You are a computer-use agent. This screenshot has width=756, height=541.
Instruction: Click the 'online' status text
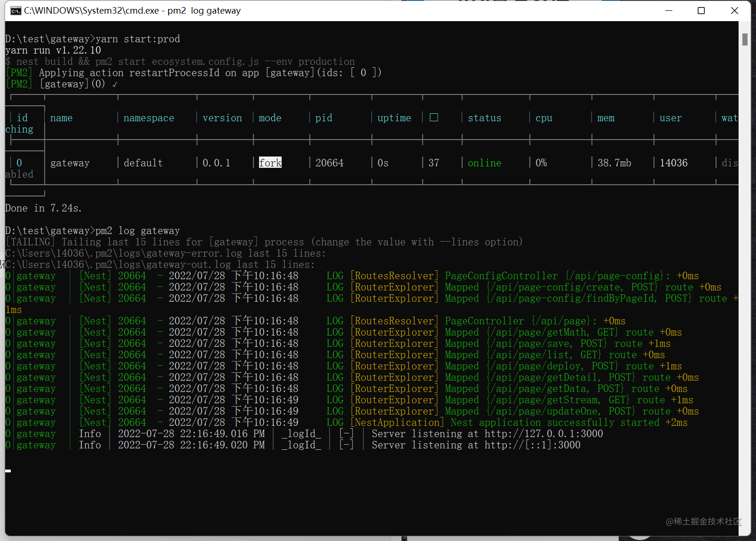[484, 163]
